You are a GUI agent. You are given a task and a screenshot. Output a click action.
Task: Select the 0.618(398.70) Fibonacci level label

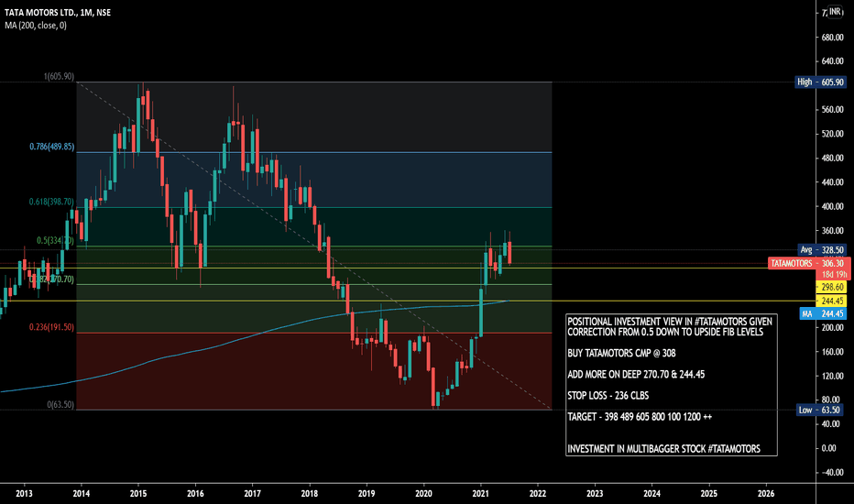coord(50,202)
